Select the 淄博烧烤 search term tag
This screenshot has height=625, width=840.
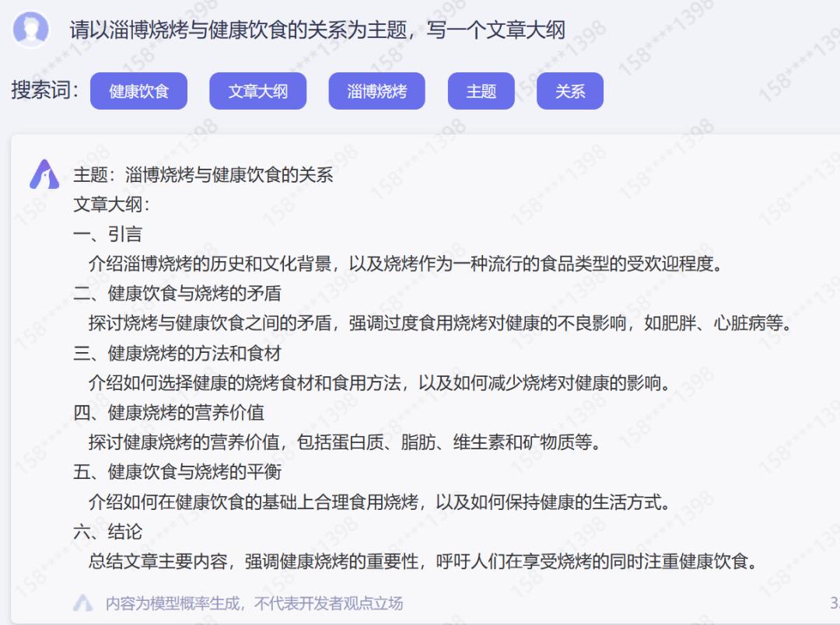(376, 91)
